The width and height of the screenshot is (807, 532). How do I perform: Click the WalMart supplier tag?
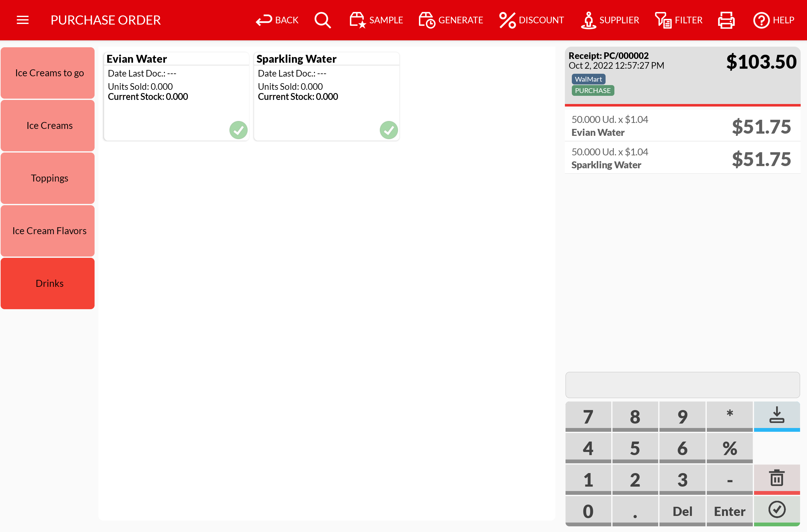tap(588, 79)
